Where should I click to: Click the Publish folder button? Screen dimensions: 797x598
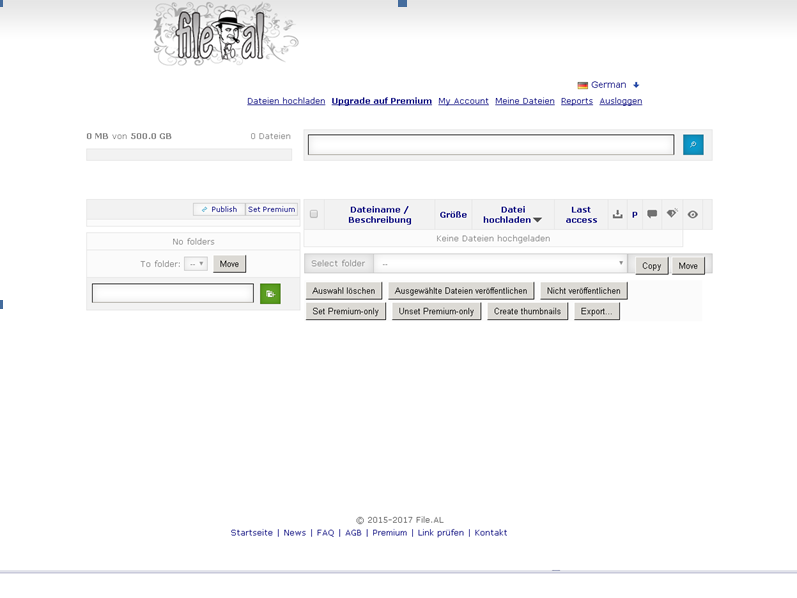tap(219, 210)
